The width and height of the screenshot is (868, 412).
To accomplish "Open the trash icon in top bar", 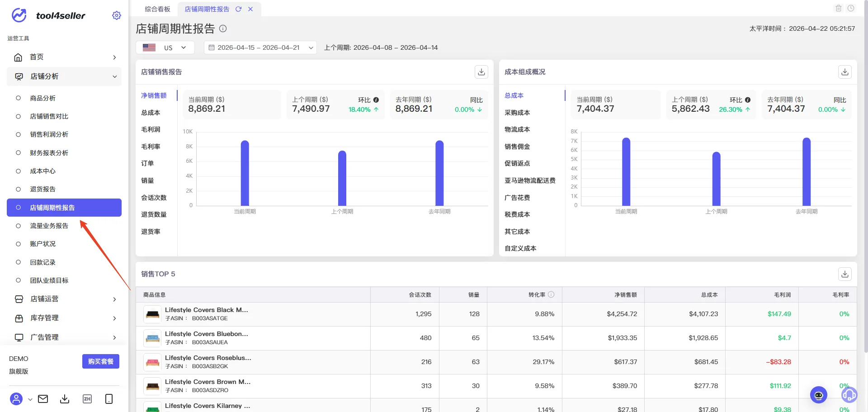I will pyautogui.click(x=839, y=8).
